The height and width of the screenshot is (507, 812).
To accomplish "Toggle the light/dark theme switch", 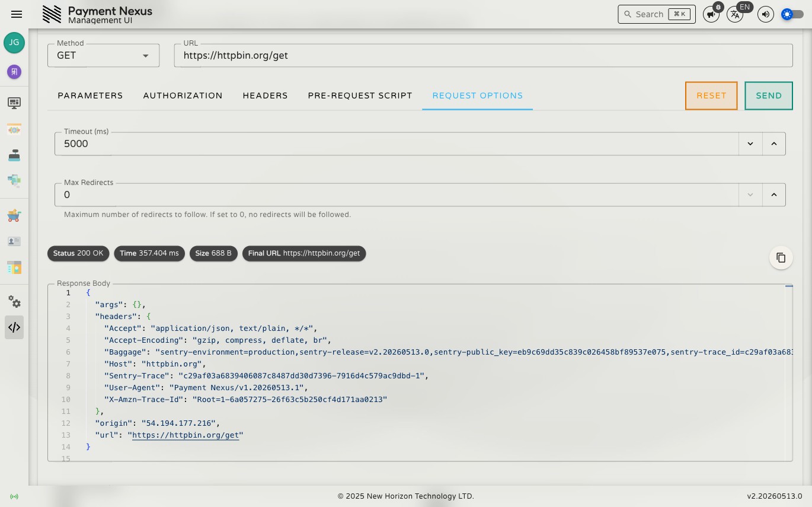I will [792, 14].
